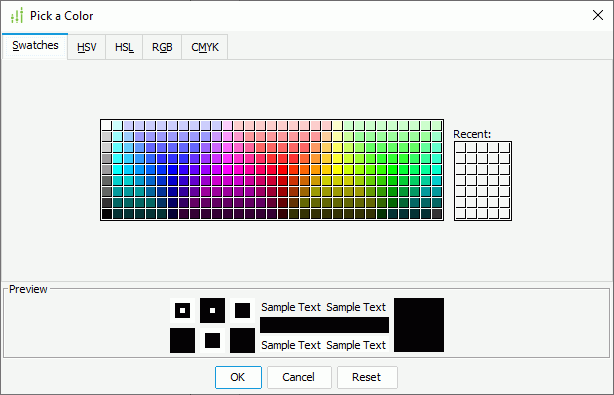The height and width of the screenshot is (395, 614).
Task: Switch to the RGB tab
Action: point(162,47)
